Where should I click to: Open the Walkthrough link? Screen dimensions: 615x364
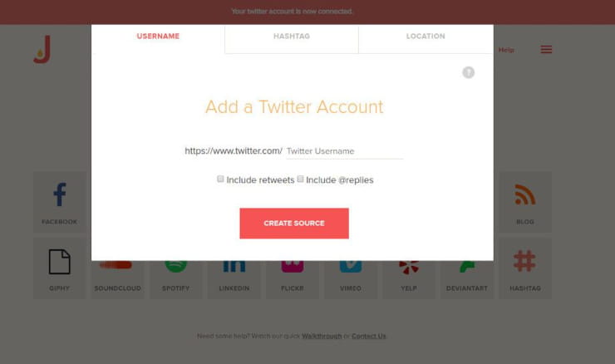[322, 336]
